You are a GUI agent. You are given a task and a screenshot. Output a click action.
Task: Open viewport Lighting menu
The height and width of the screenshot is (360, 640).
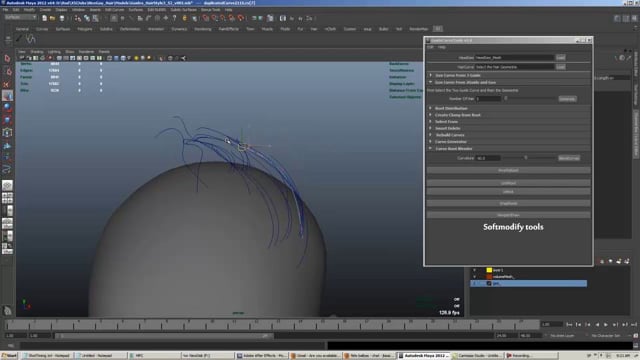54,52
